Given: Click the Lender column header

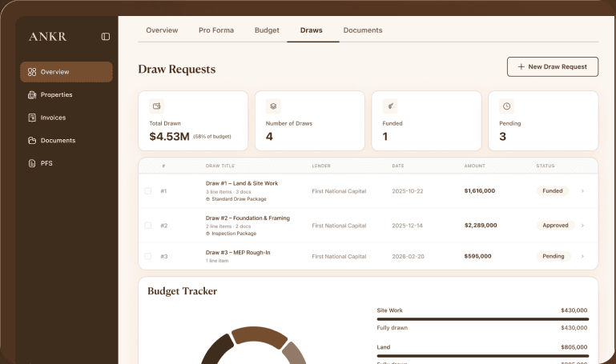Looking at the screenshot, I should click(321, 166).
